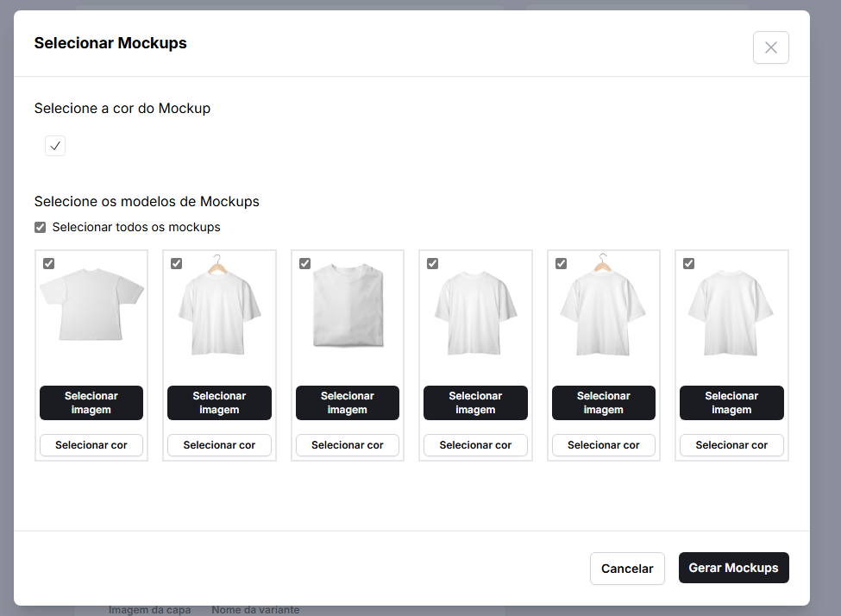The height and width of the screenshot is (616, 841).
Task: Click the first flat-lay t-shirt thumbnail
Action: pos(91,306)
